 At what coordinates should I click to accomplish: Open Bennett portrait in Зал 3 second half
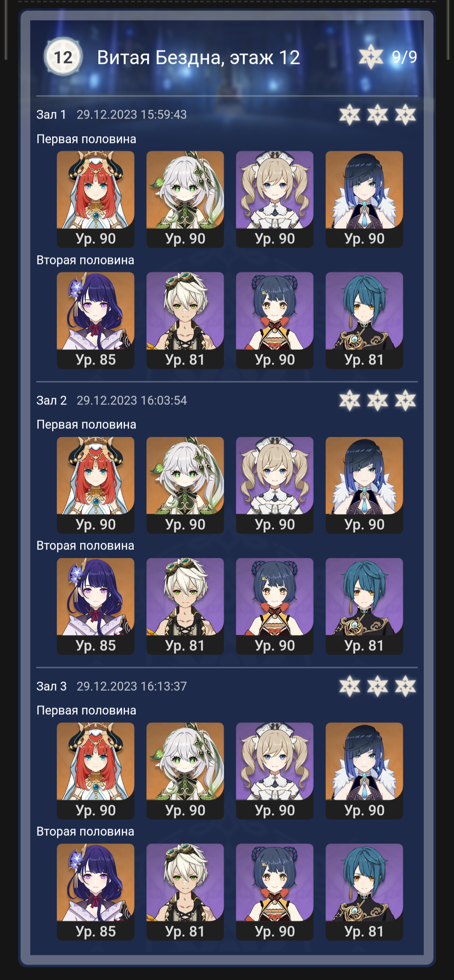[x=185, y=892]
